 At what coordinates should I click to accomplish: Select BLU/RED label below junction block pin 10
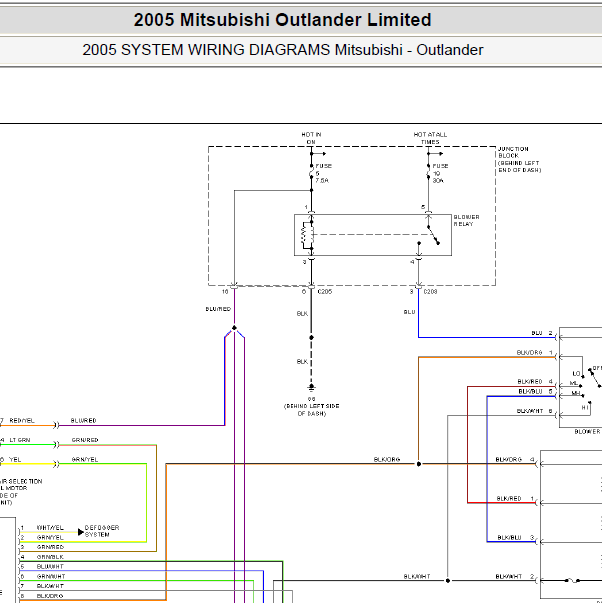point(218,309)
